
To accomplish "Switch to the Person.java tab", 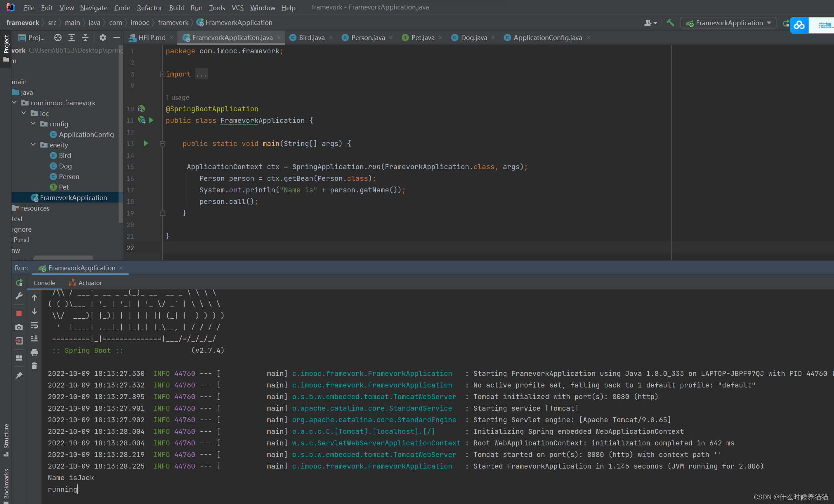I will click(367, 38).
